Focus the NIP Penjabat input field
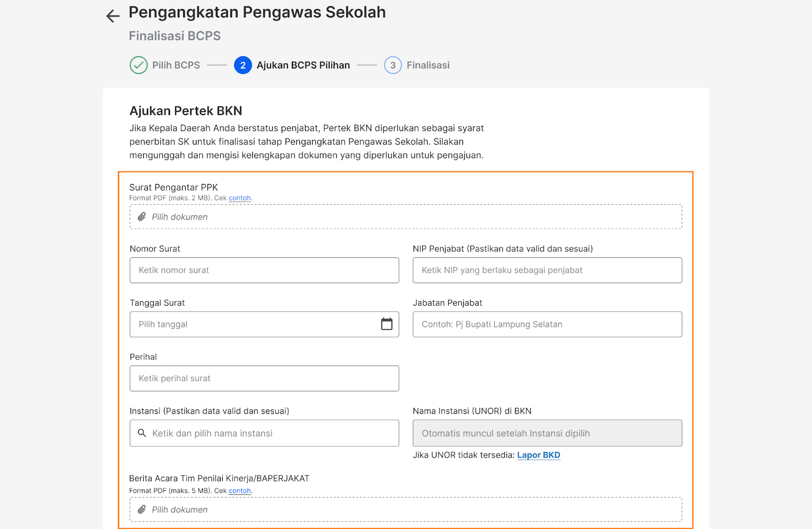This screenshot has width=812, height=529. 547,270
